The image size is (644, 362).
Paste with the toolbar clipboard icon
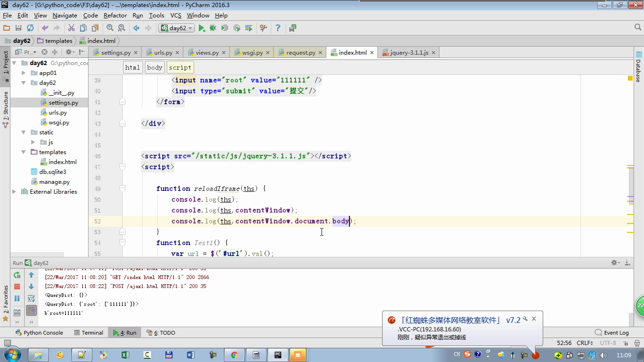(95, 28)
